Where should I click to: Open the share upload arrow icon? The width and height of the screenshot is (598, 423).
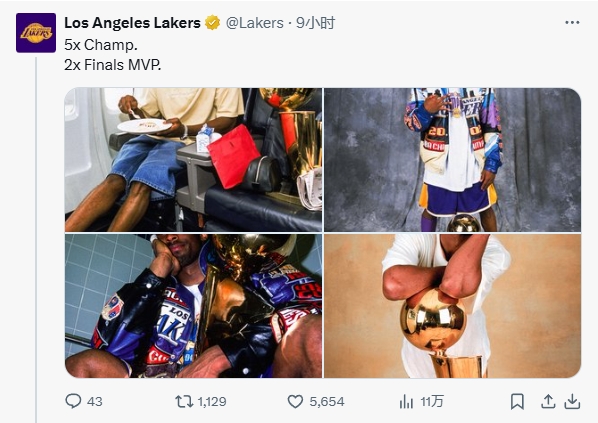[548, 402]
